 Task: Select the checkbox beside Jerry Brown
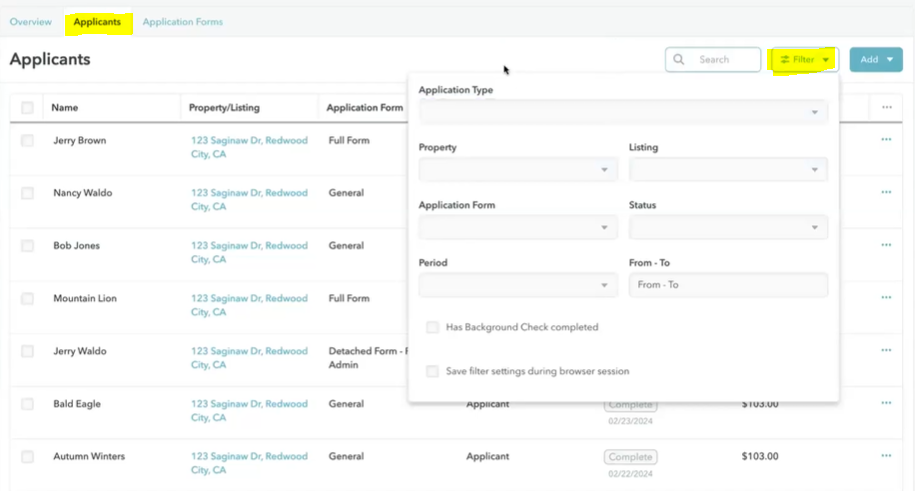[x=27, y=141]
